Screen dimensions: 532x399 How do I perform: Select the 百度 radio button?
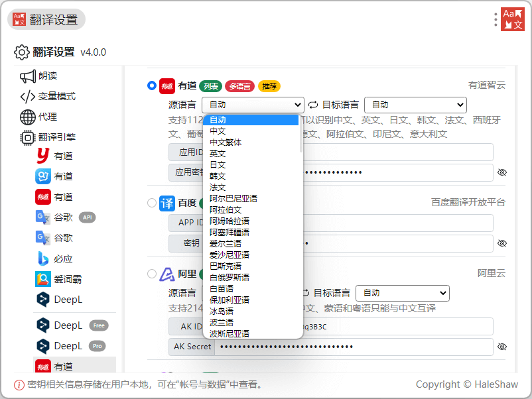click(152, 203)
